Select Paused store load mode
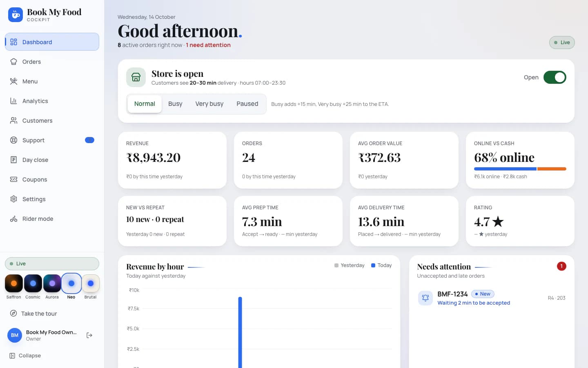This screenshot has height=368, width=588. click(247, 104)
